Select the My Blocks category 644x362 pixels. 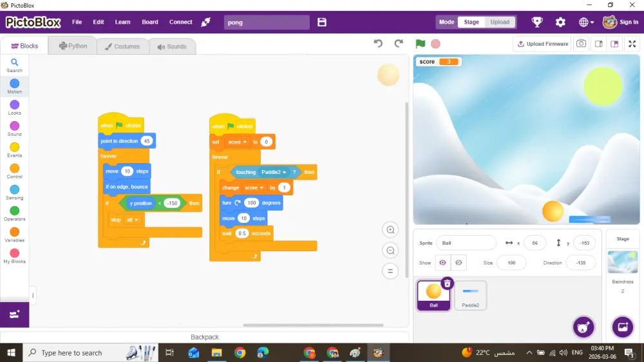pyautogui.click(x=14, y=256)
